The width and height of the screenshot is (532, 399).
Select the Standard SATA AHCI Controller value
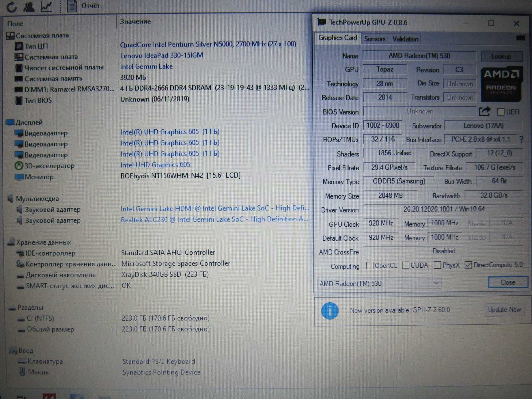point(168,253)
